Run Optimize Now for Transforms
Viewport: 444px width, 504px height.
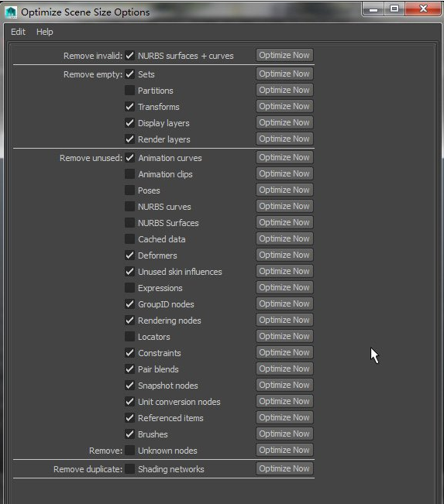284,106
